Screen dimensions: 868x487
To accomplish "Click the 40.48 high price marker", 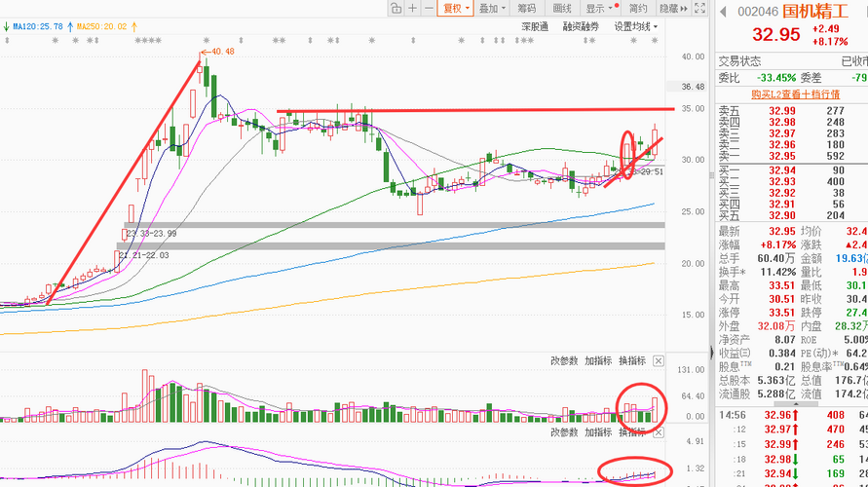I will pyautogui.click(x=217, y=52).
